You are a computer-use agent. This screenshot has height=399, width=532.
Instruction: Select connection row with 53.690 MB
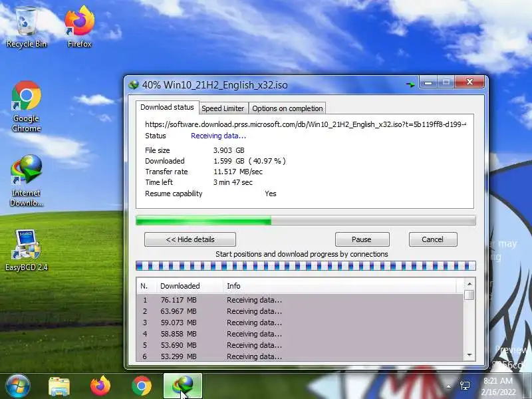(300, 345)
